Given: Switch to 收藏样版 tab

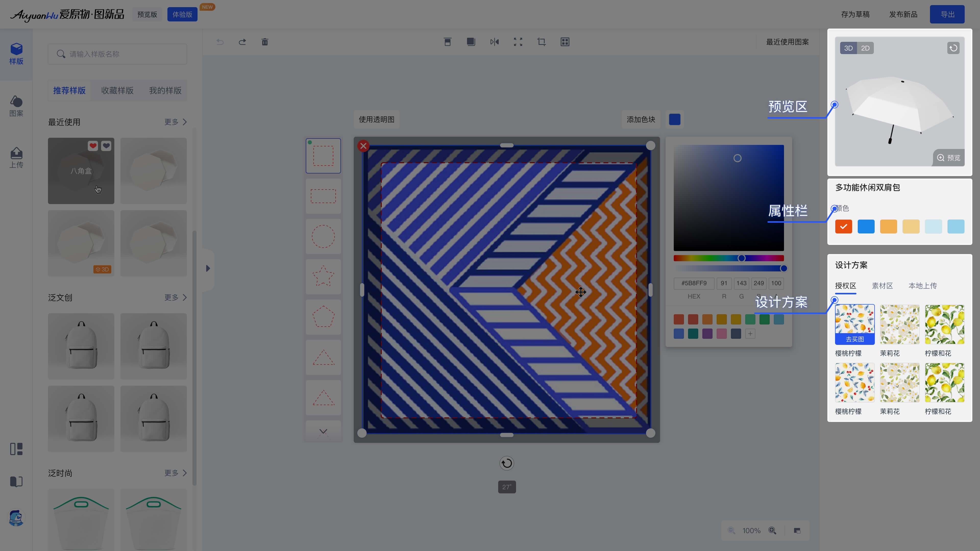Looking at the screenshot, I should pyautogui.click(x=117, y=91).
